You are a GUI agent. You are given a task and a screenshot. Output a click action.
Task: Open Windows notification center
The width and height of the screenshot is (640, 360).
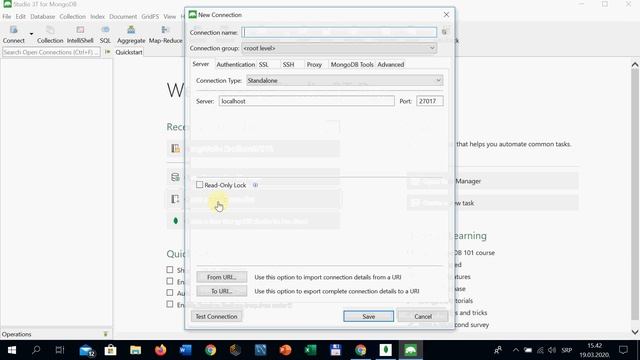pos(623,350)
